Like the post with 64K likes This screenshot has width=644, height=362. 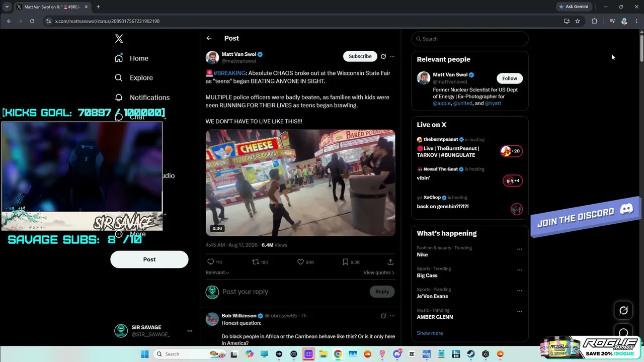pos(305,262)
